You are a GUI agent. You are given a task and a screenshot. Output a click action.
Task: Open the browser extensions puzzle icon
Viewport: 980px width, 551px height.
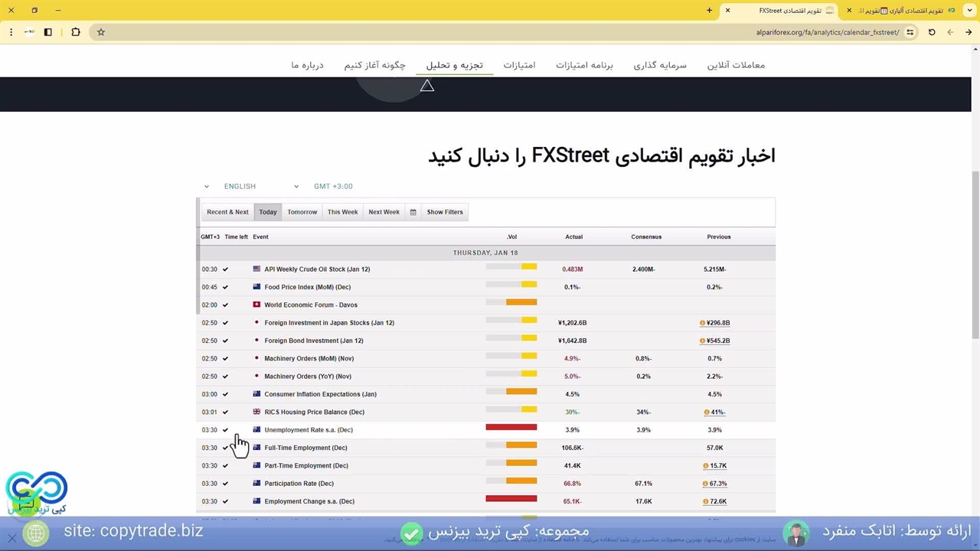point(76,32)
